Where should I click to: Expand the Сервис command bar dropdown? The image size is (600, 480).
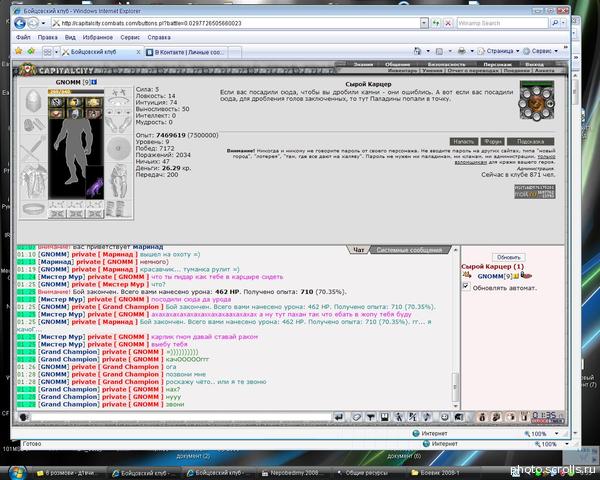[556, 51]
